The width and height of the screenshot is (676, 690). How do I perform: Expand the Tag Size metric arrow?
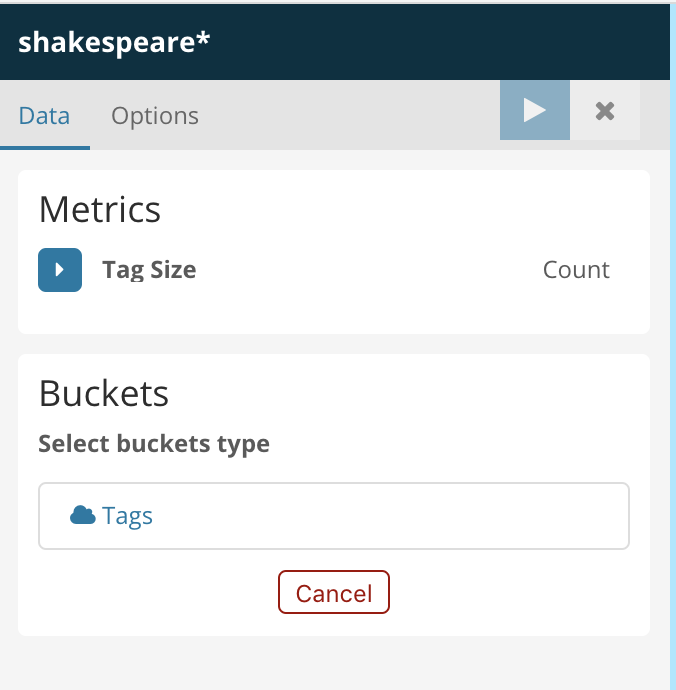[x=60, y=270]
